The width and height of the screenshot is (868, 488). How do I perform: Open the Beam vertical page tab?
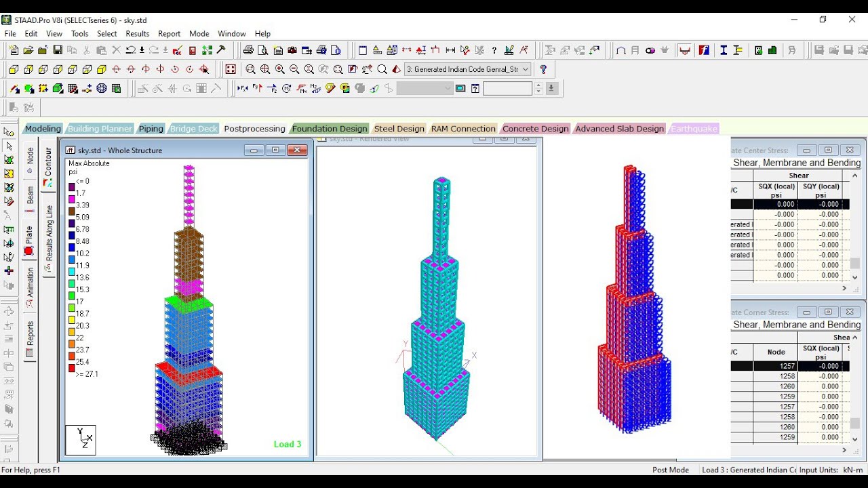(x=29, y=199)
